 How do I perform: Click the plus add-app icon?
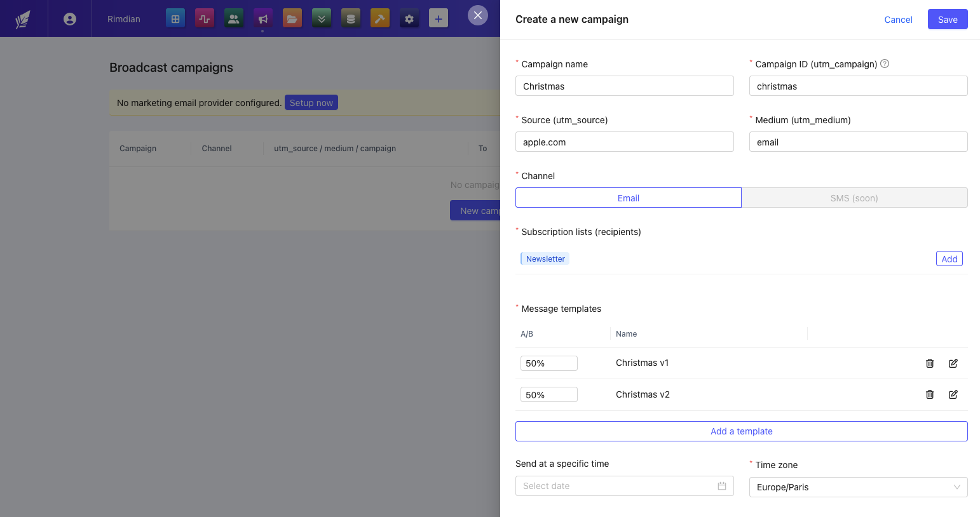click(439, 18)
